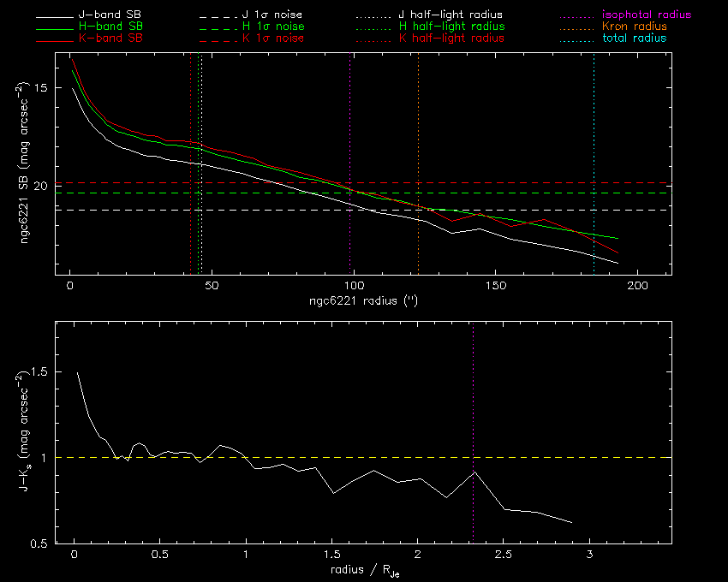Click the cyan 'total radius' legend label

pyautogui.click(x=634, y=38)
